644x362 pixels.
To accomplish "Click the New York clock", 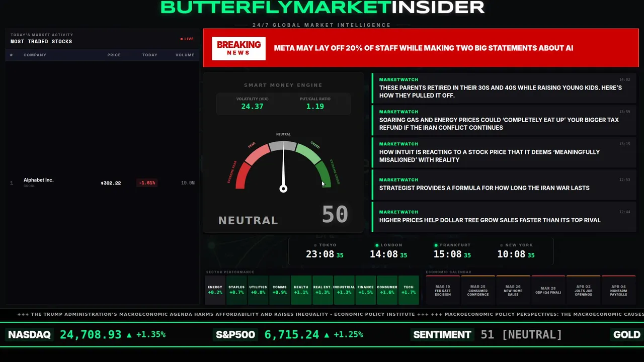I will [516, 251].
